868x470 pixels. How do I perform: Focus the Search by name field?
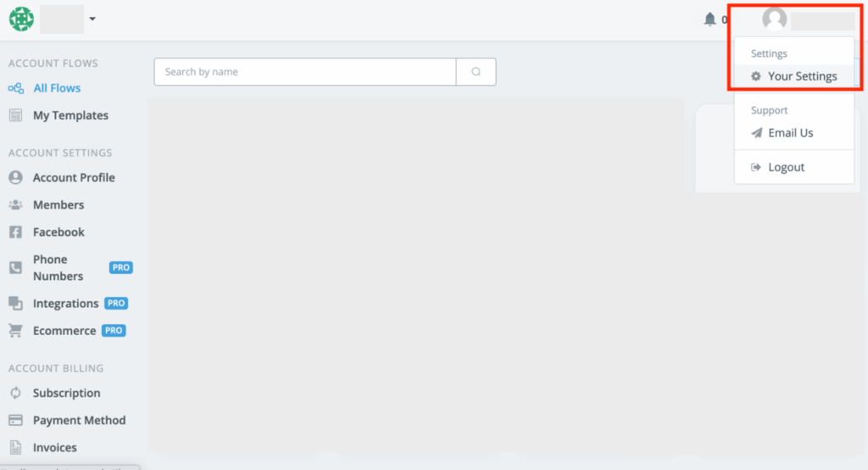[x=305, y=72]
